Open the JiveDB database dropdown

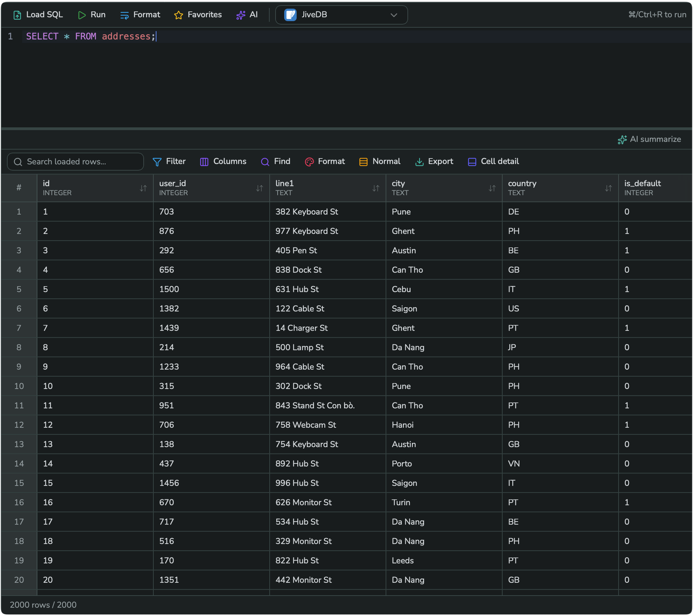coord(341,15)
